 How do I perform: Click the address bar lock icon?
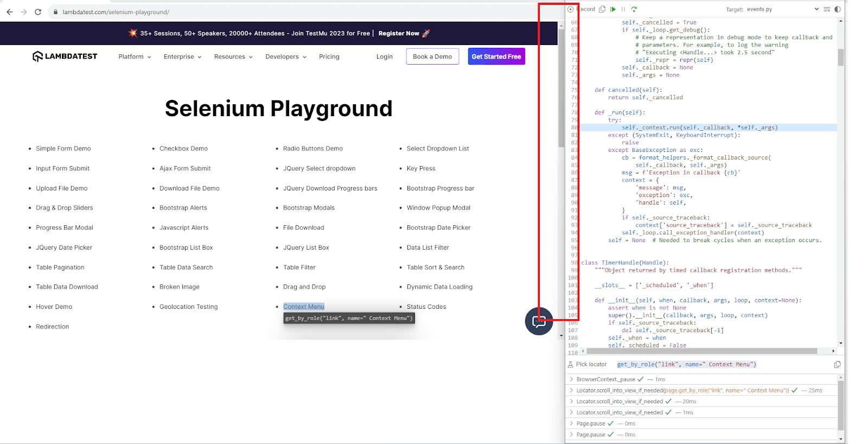[x=55, y=12]
